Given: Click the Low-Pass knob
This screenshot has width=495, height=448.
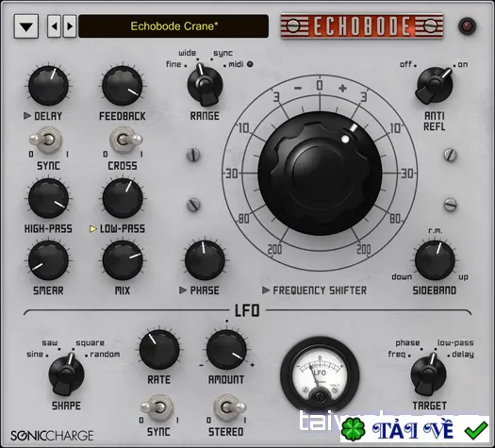Looking at the screenshot, I should (x=123, y=198).
